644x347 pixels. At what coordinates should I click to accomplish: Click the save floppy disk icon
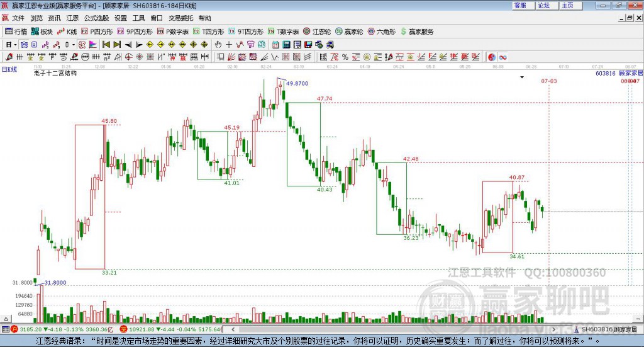(308, 45)
